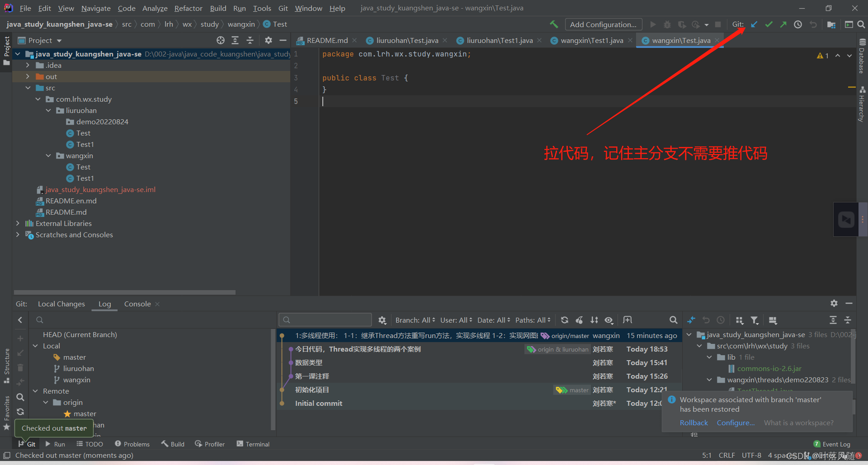
Task: Open the User: All filter dropdown
Action: click(x=456, y=320)
